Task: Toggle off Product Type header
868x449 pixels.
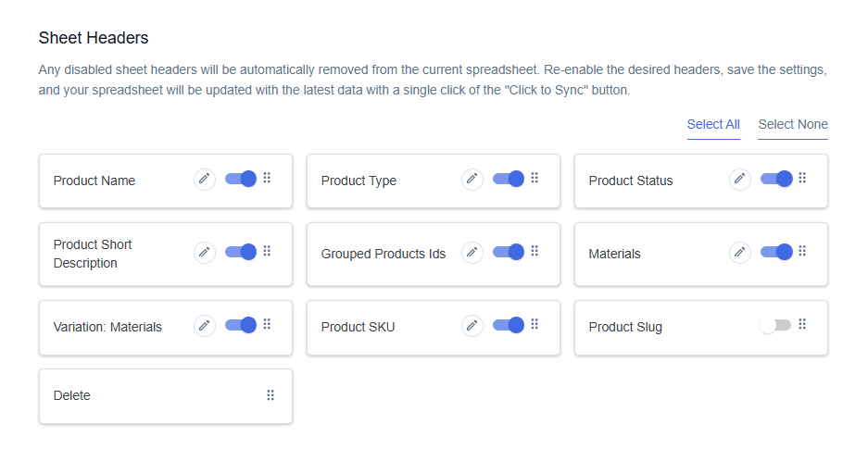Action: click(509, 179)
